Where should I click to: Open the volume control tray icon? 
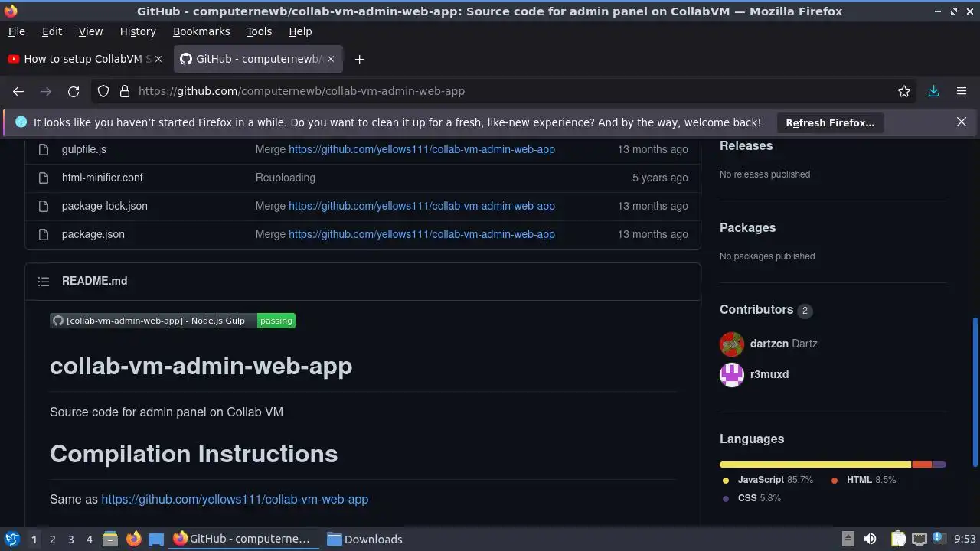870,539
